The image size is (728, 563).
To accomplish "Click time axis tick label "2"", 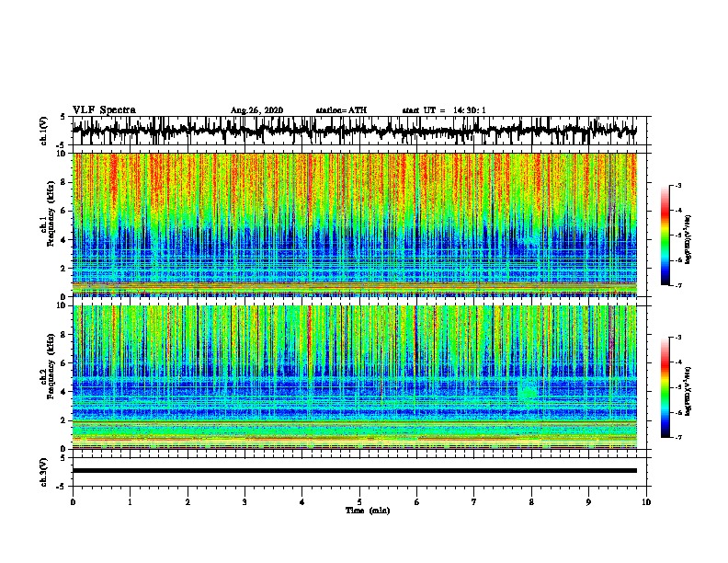I will click(x=188, y=501).
